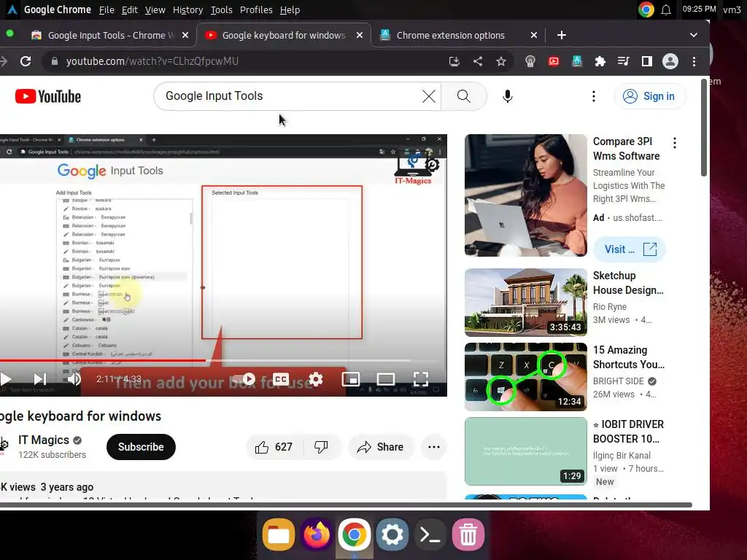
Task: Launch Firefox from the dock
Action: click(317, 534)
